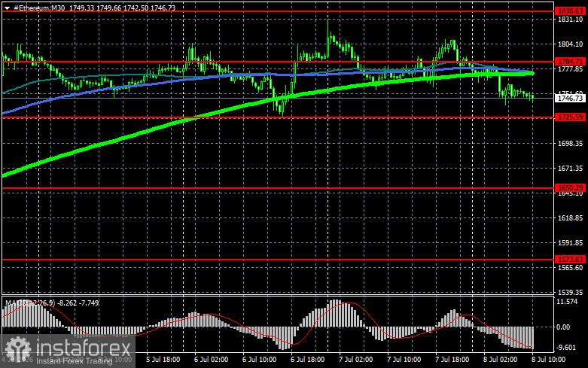Viewport: 588px width, 368px height.
Task: Click the MACD scale value -9.601
Action: (567, 348)
